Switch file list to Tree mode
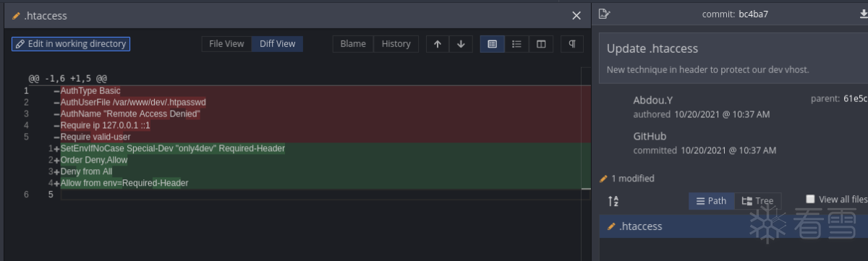The height and width of the screenshot is (261, 868). point(758,201)
